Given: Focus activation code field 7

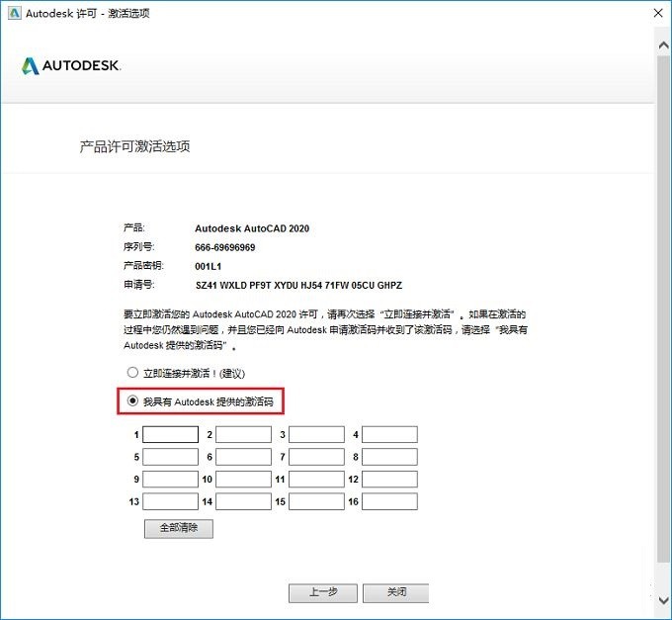Looking at the screenshot, I should [316, 457].
